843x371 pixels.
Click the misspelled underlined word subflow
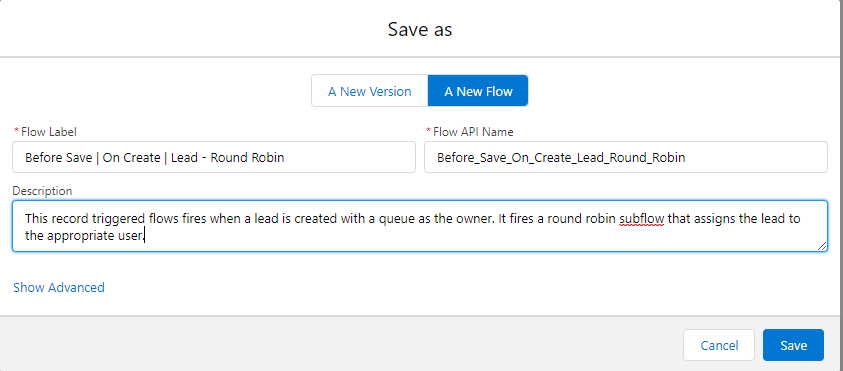(x=642, y=219)
